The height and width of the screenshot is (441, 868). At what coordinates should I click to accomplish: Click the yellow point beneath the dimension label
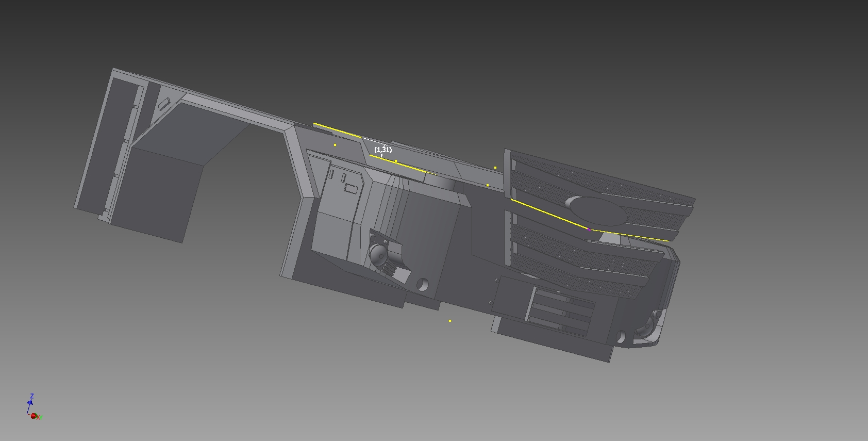pos(396,161)
